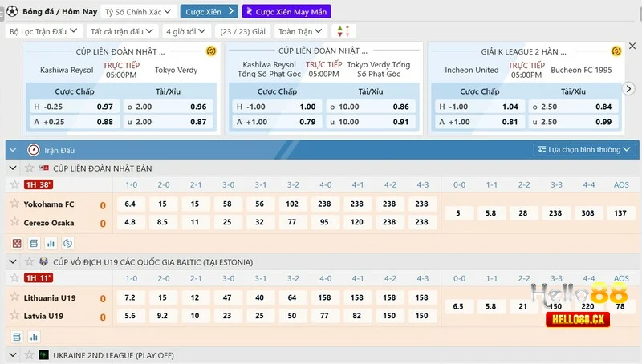Star Cerezo Osaka team

click(x=14, y=221)
